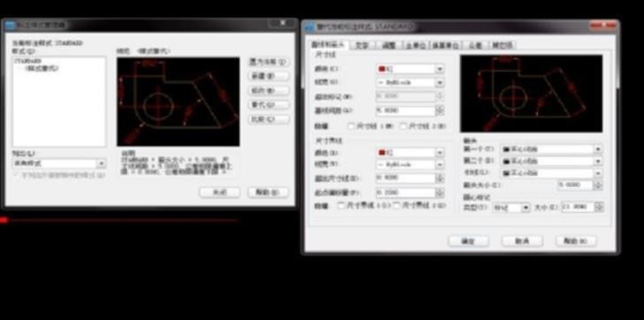Close the Override Current Style dialog
644x320 pixels.
tap(602, 26)
